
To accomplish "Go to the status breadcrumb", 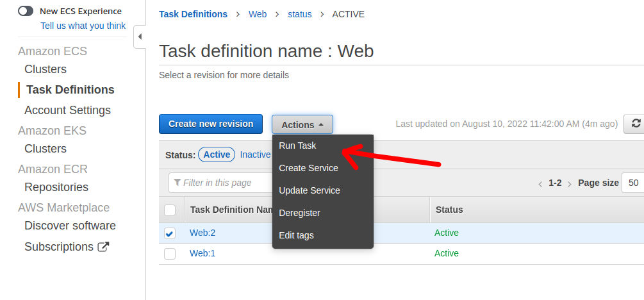I will click(x=300, y=14).
